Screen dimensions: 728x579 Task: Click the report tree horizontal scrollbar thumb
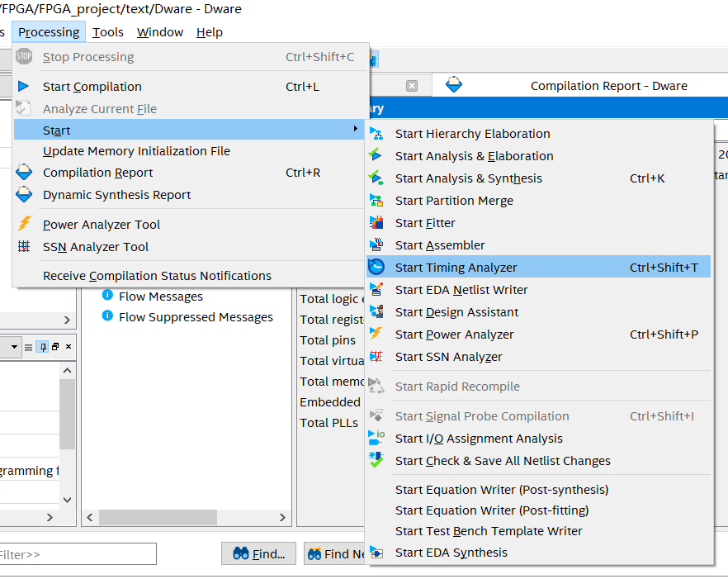click(x=158, y=517)
